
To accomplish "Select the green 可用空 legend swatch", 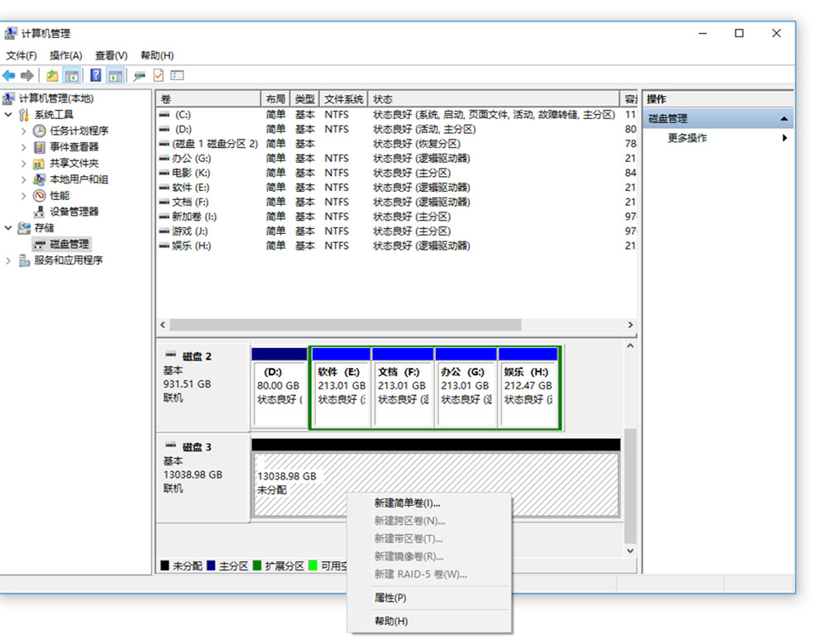I will pyautogui.click(x=314, y=565).
